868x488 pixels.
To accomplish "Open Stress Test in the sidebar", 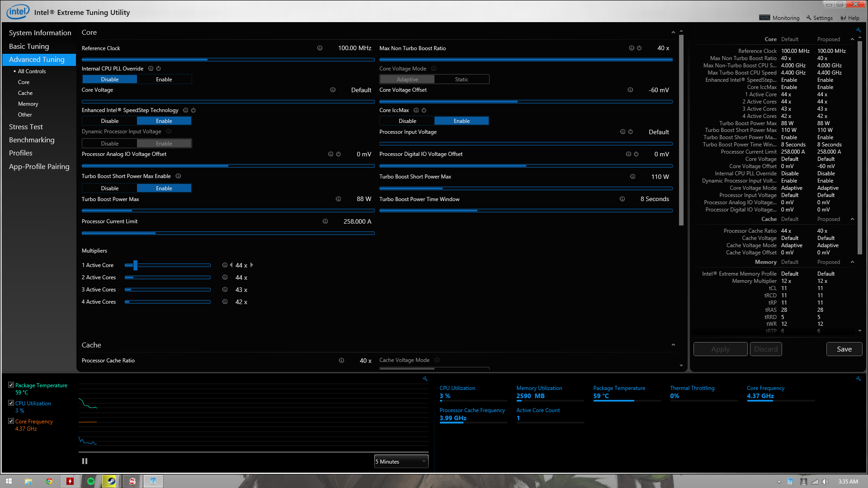I will (x=26, y=127).
